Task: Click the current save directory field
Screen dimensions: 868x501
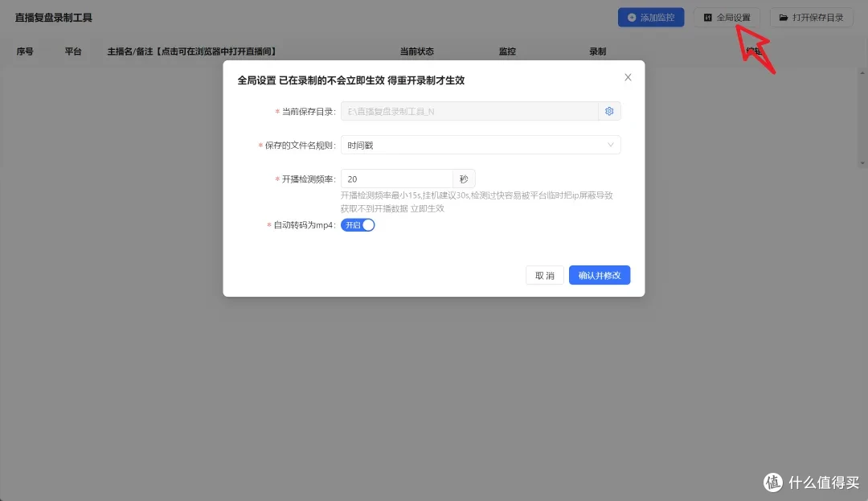Action: (x=469, y=111)
